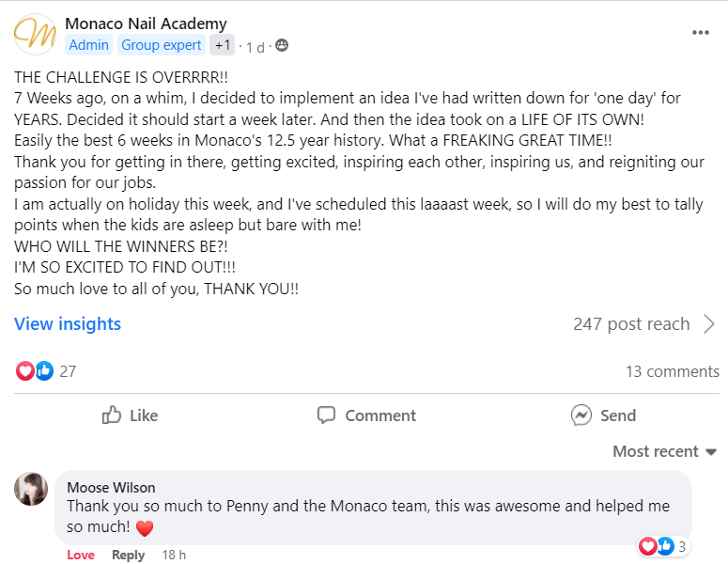728x564 pixels.
Task: Click the speech bubble Comment icon
Action: click(326, 415)
